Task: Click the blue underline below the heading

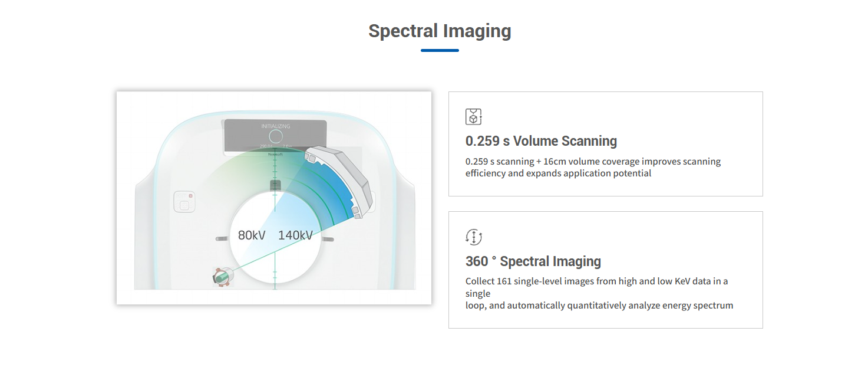Action: pyautogui.click(x=440, y=51)
